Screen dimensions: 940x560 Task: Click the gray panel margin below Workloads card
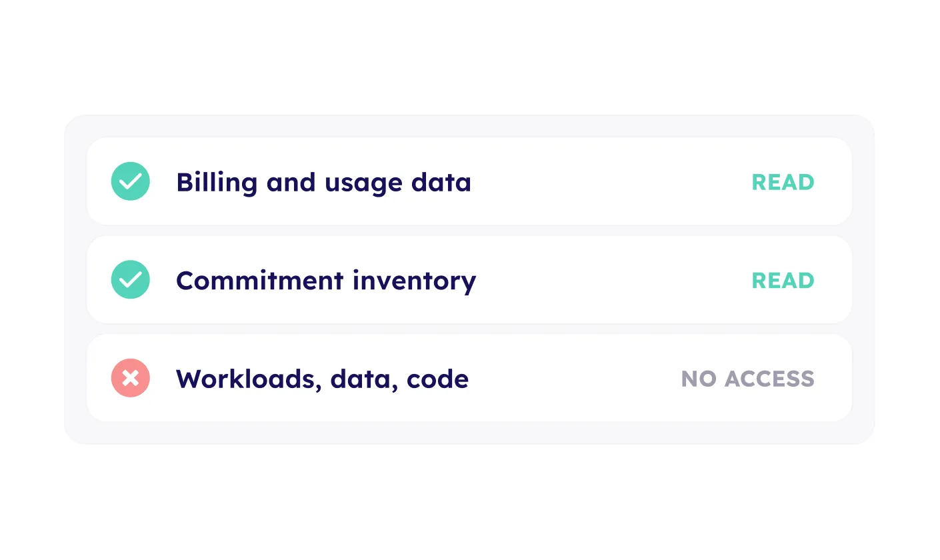(x=469, y=432)
